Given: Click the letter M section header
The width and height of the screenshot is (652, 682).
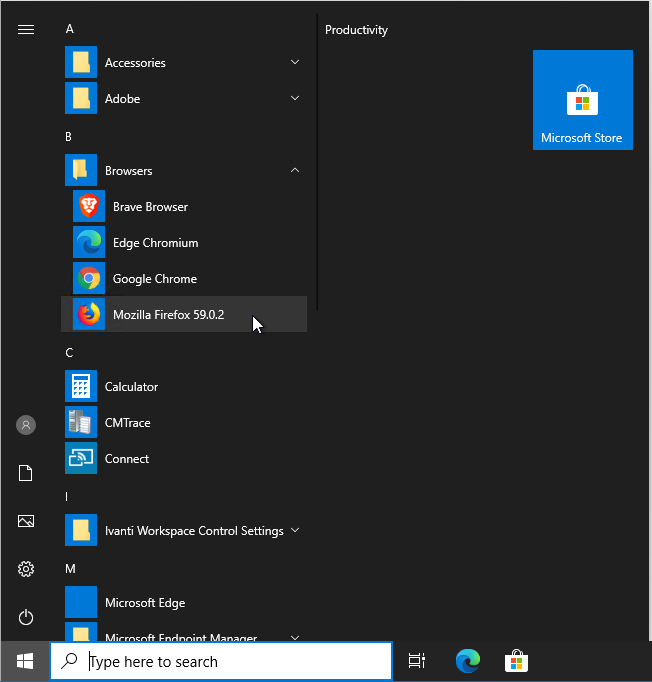Looking at the screenshot, I should coord(70,568).
